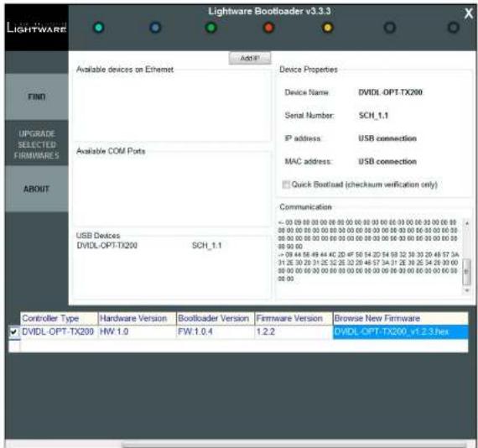Click the Communication log scrollbar up arrow
The height and width of the screenshot is (448, 478).
click(x=466, y=223)
